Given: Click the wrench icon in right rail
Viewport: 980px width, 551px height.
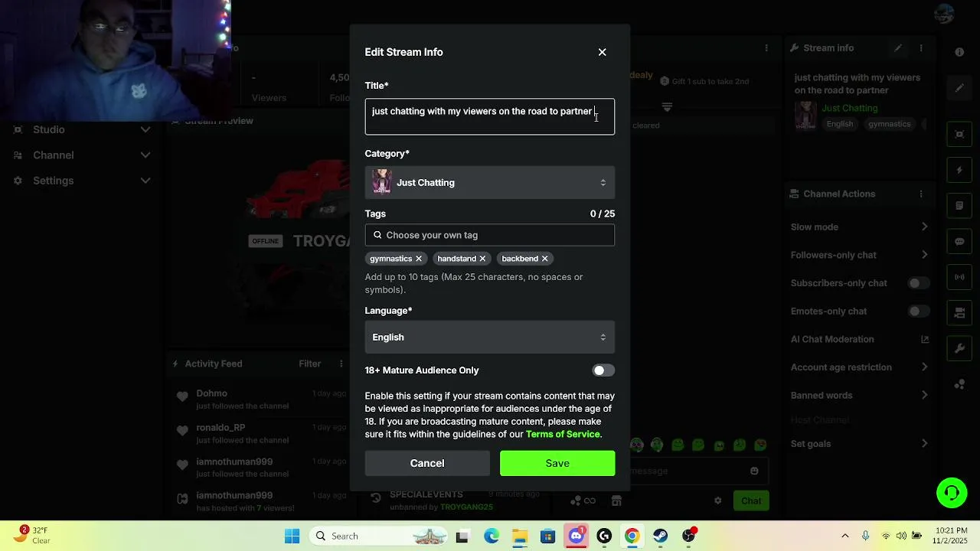Looking at the screenshot, I should 959,349.
